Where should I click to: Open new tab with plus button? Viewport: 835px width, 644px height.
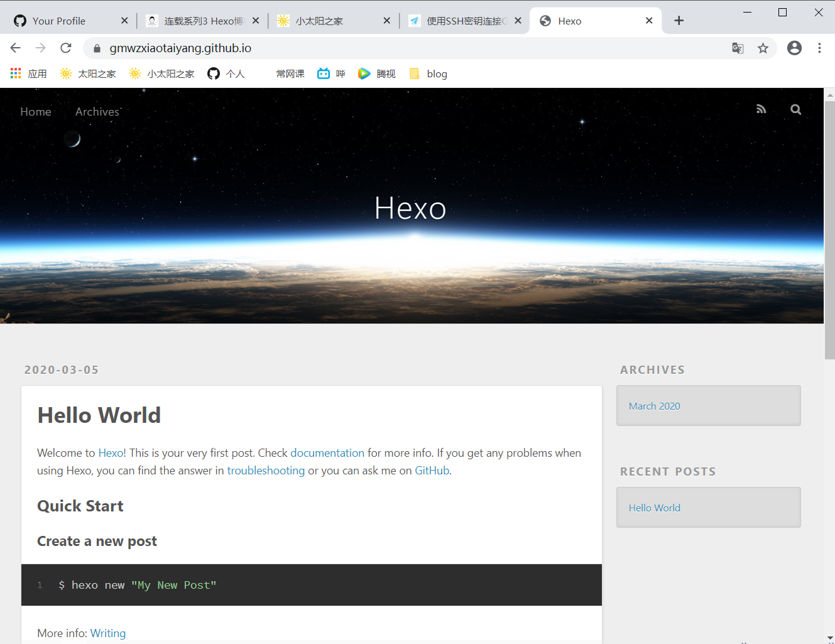pyautogui.click(x=679, y=21)
